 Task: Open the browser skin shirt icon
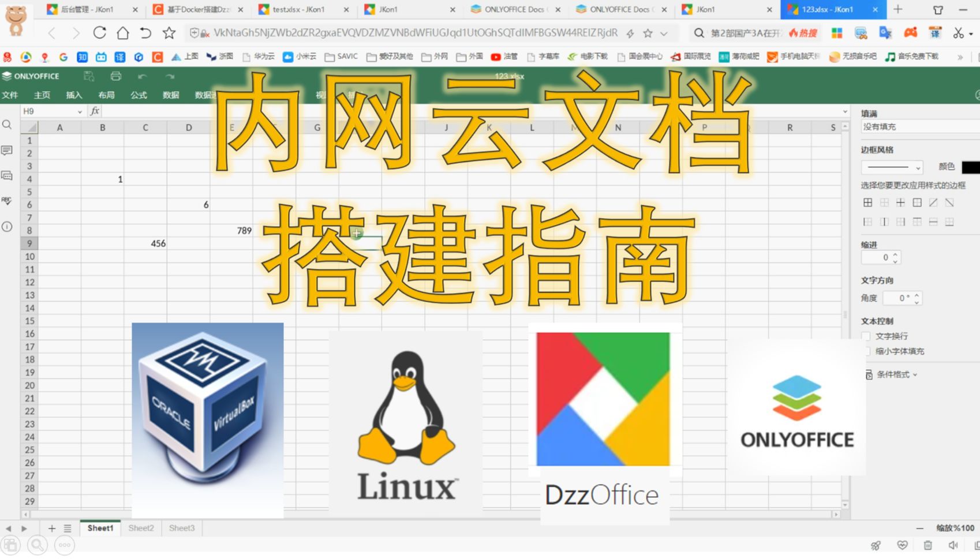(938, 9)
